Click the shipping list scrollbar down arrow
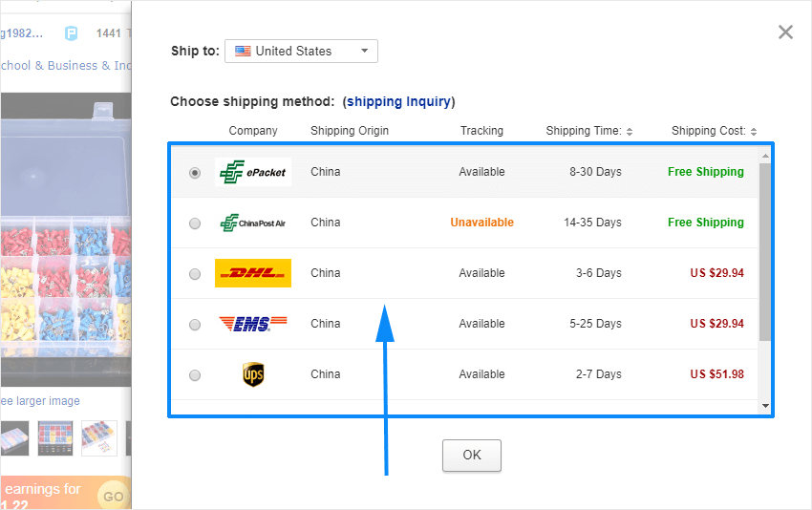812x510 pixels. (765, 406)
